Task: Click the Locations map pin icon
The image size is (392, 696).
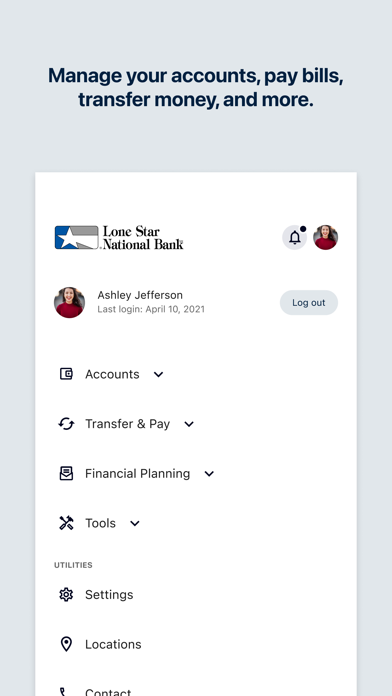Action: [x=66, y=644]
